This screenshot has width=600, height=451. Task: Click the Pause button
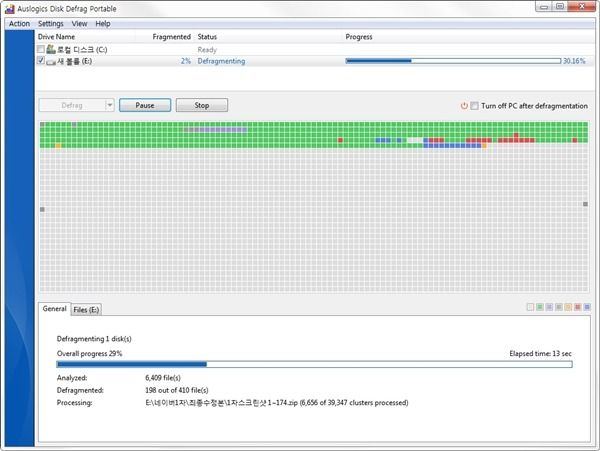pyautogui.click(x=145, y=105)
